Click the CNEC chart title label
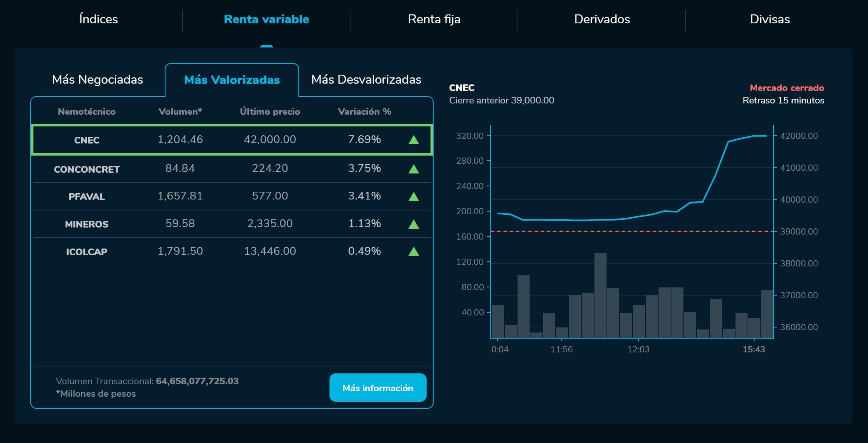The height and width of the screenshot is (443, 868). tap(462, 88)
